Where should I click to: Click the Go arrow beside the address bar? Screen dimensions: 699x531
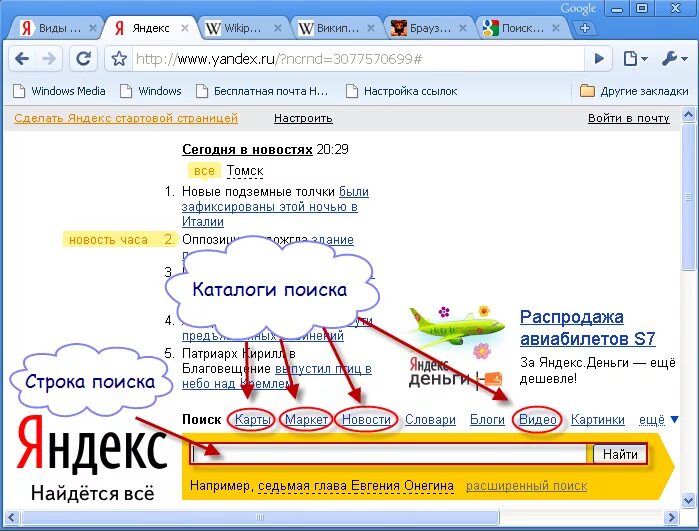click(599, 58)
